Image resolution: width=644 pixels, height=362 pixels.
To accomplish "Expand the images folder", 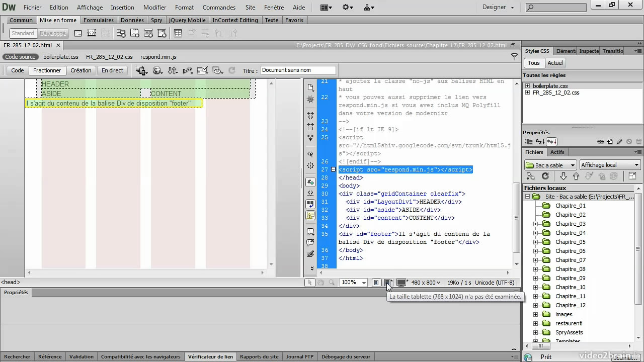I will pyautogui.click(x=535, y=314).
